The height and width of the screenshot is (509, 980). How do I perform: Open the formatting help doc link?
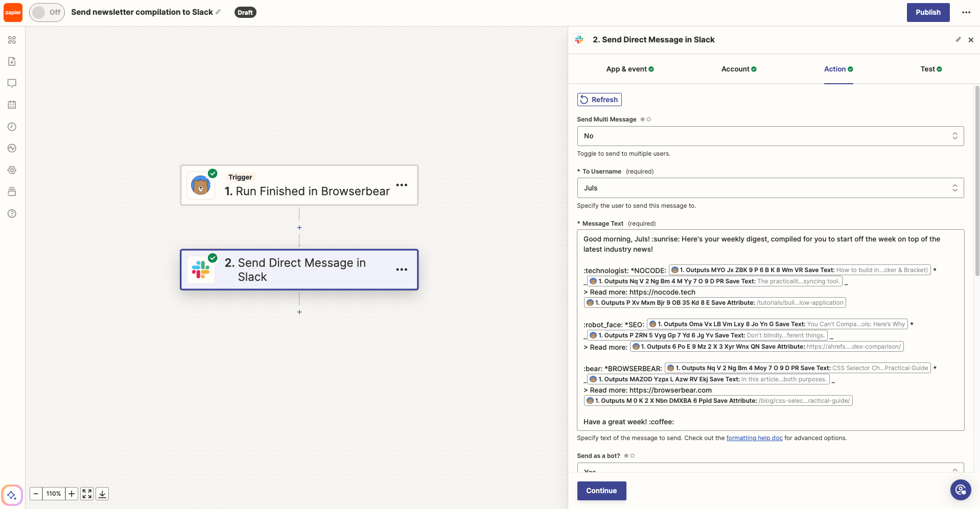click(x=754, y=438)
